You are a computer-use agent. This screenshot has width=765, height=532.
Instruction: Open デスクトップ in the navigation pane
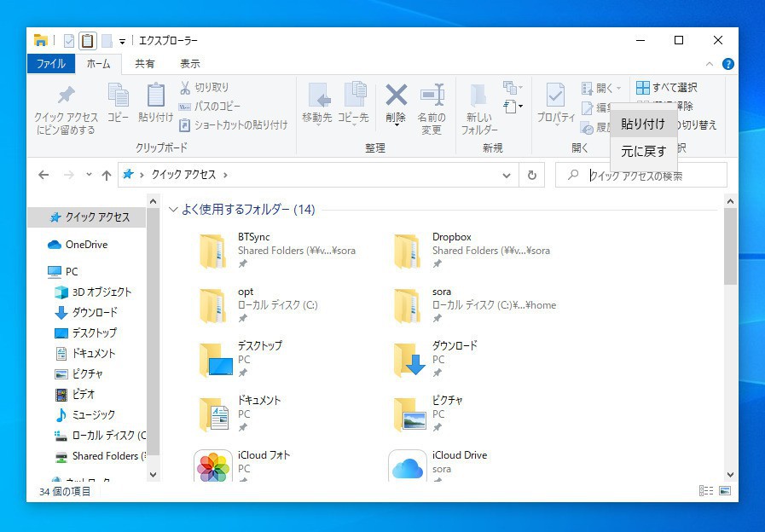(86, 333)
